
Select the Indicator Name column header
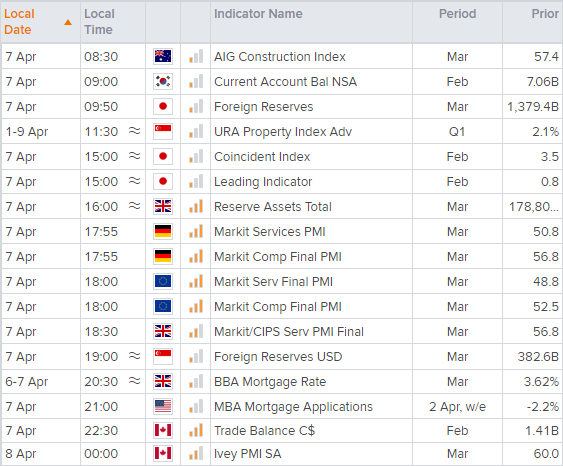coord(258,14)
